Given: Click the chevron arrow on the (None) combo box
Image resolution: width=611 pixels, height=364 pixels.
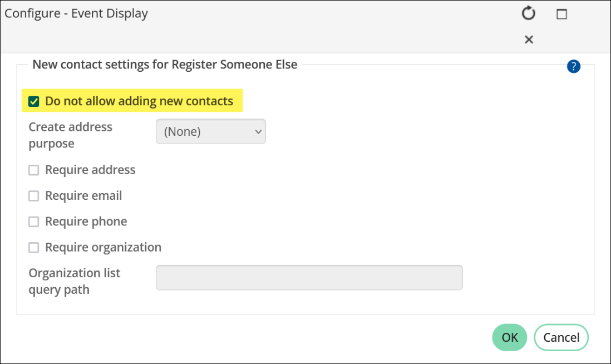Looking at the screenshot, I should click(x=258, y=132).
